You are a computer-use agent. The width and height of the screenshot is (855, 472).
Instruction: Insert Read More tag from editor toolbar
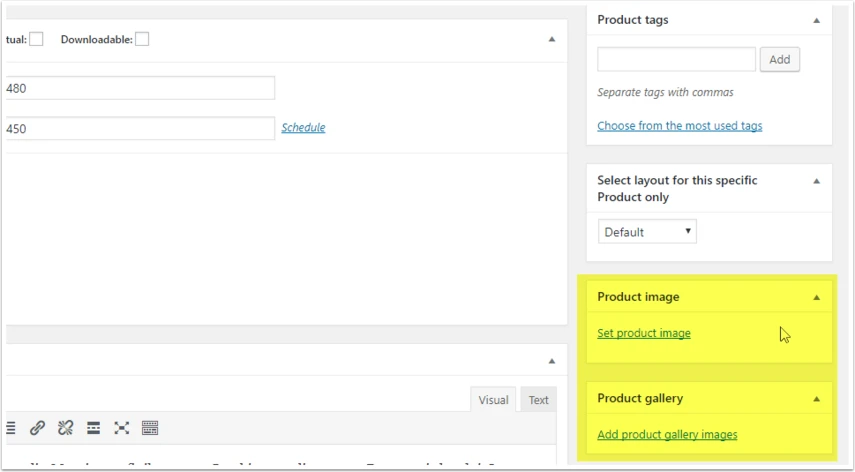coord(93,428)
